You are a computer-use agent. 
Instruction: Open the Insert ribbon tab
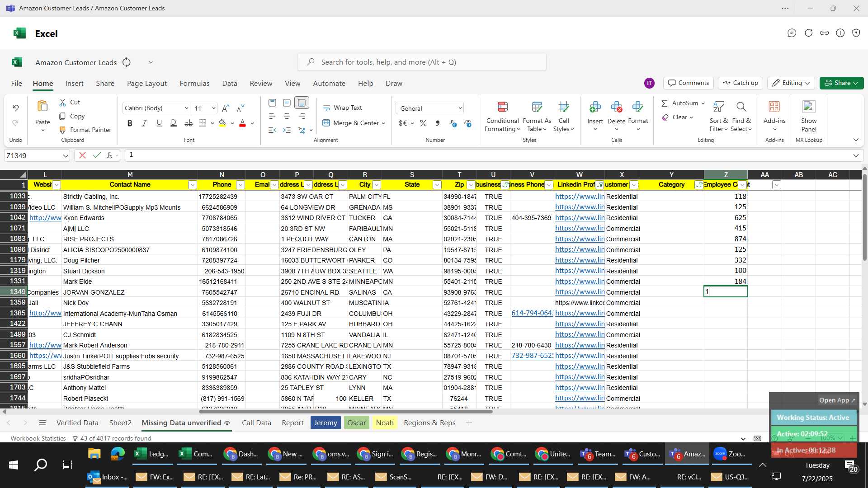click(x=74, y=84)
